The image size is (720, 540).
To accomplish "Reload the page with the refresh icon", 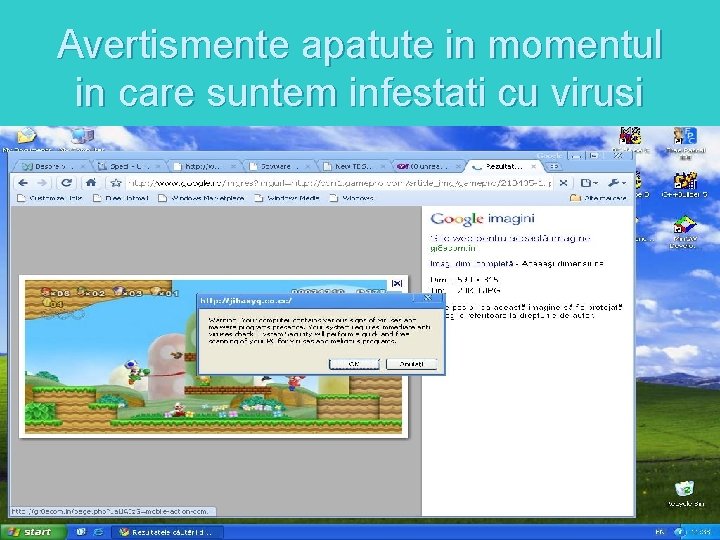I will (66, 183).
